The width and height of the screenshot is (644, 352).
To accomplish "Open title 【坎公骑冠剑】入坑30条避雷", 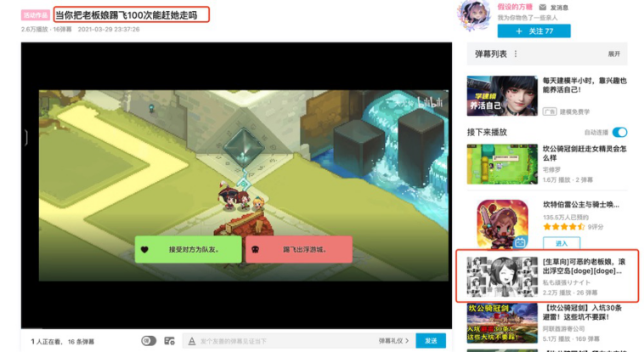I will tap(582, 312).
